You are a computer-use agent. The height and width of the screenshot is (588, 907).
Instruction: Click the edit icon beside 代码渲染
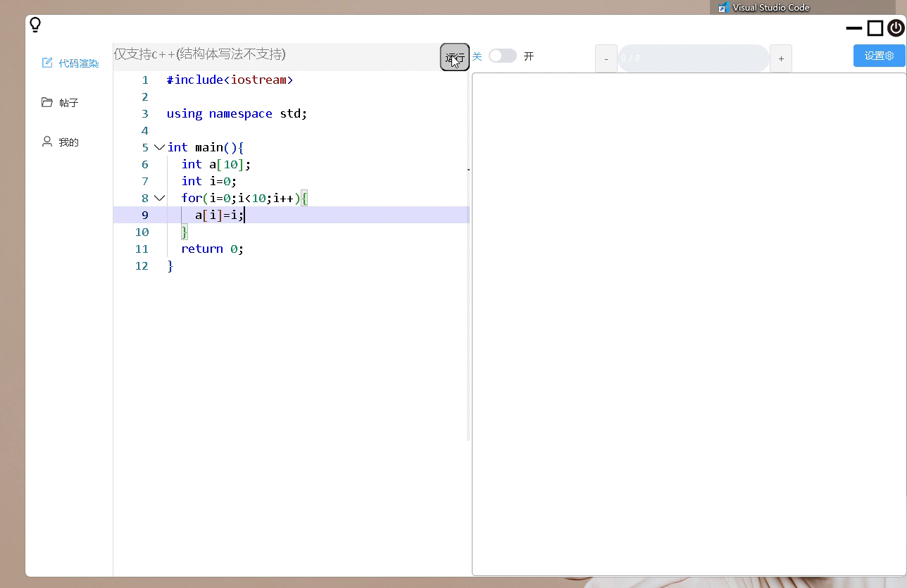click(x=47, y=63)
